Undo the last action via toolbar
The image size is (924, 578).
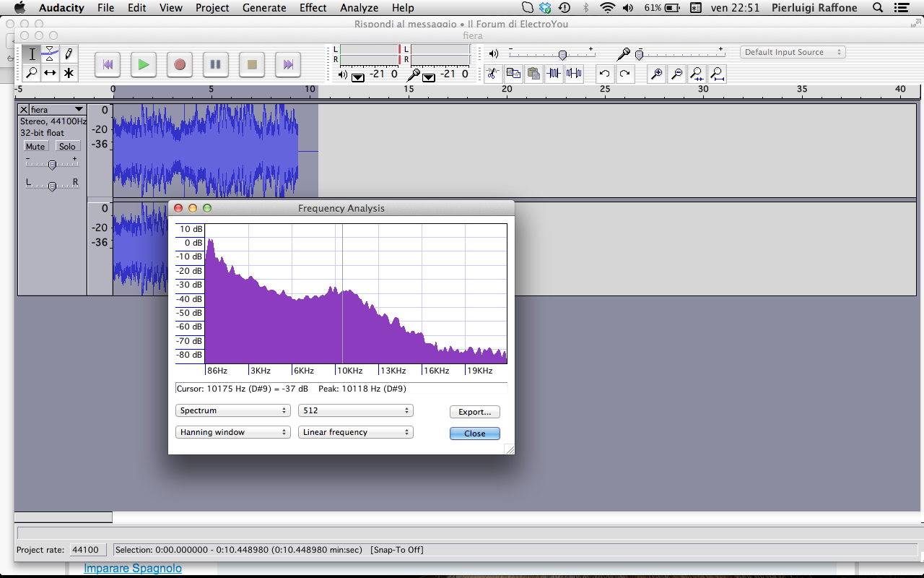coord(605,73)
